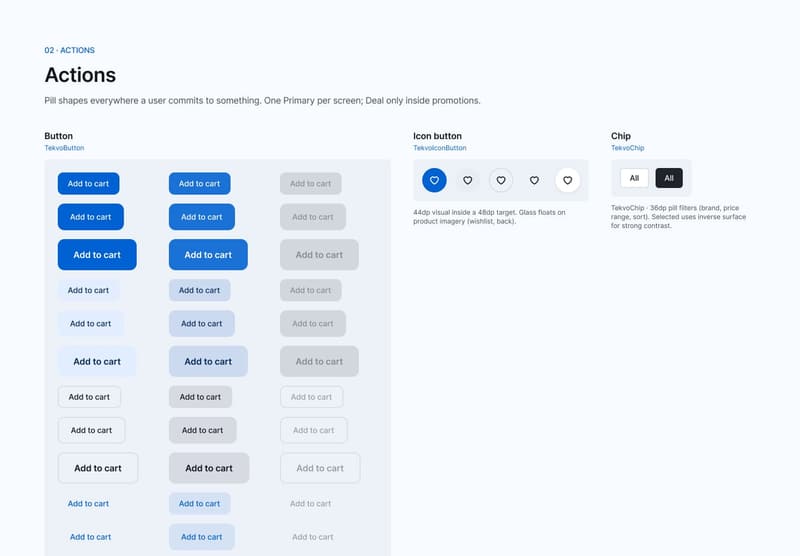Click smallest outlined disabled faded-text Add to cart button
Viewport: 800px width, 556px height.
[x=312, y=397]
